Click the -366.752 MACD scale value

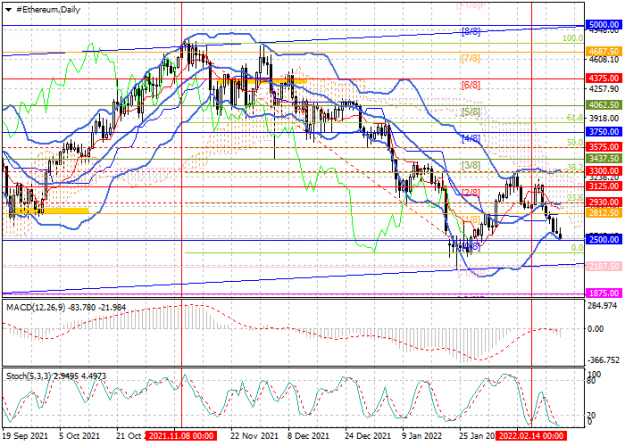603,360
